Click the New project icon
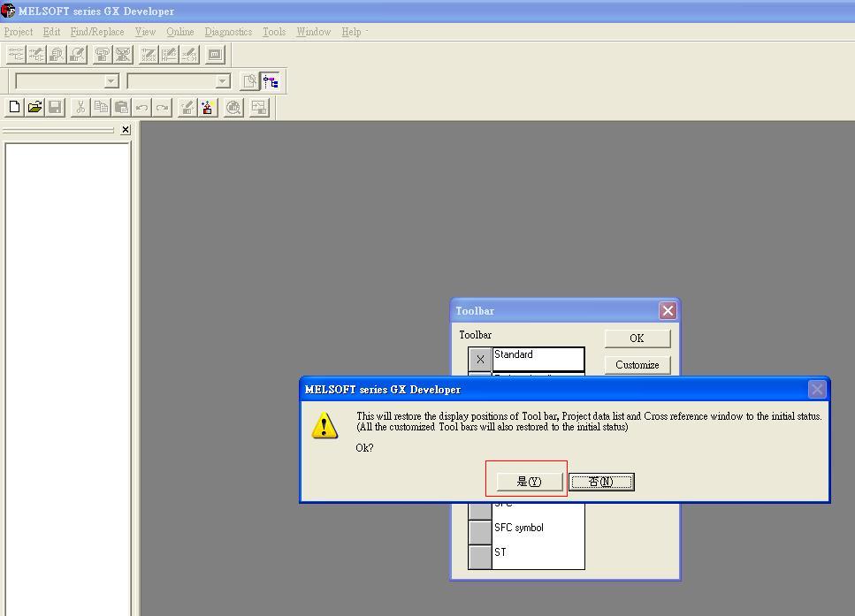Image resolution: width=855 pixels, height=616 pixels. [14, 108]
